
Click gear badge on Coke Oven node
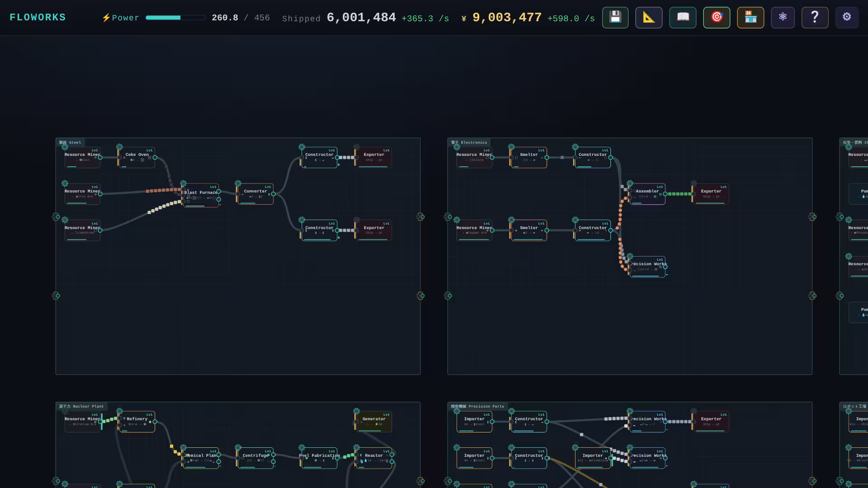coord(119,147)
